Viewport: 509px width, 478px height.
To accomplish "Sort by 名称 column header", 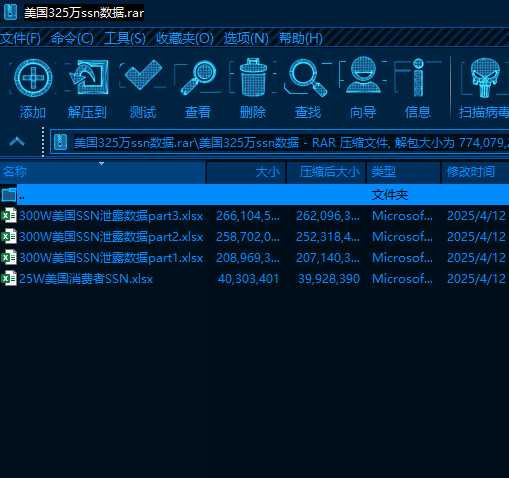I will 103,172.
